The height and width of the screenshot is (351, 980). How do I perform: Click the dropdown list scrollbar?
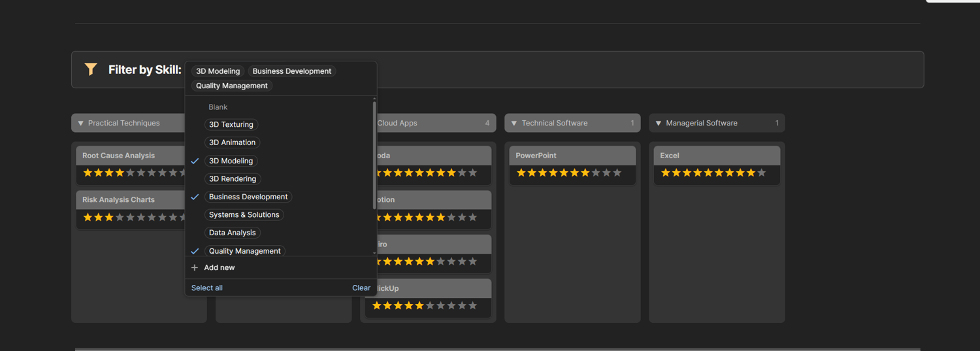pyautogui.click(x=374, y=156)
